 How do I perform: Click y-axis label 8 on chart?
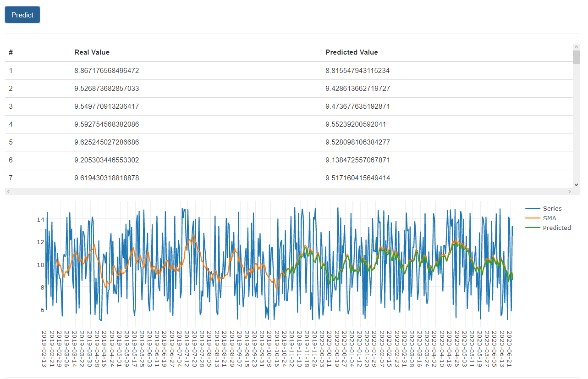point(42,288)
